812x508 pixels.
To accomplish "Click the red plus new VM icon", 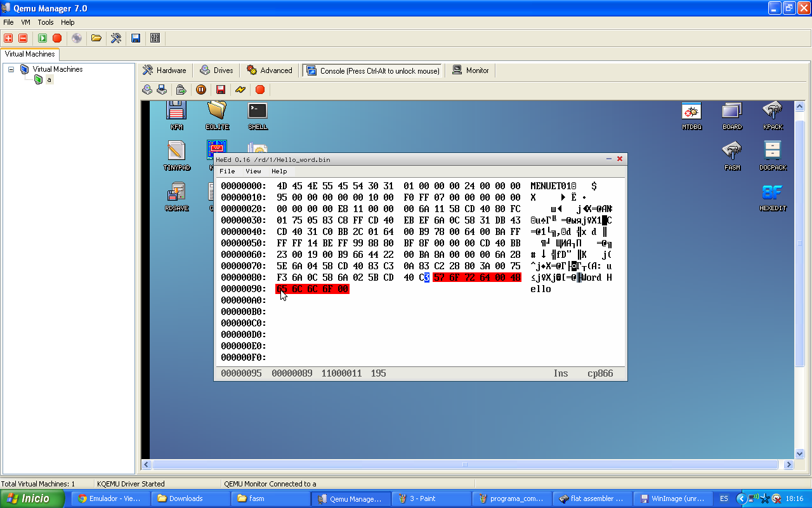I will point(8,38).
